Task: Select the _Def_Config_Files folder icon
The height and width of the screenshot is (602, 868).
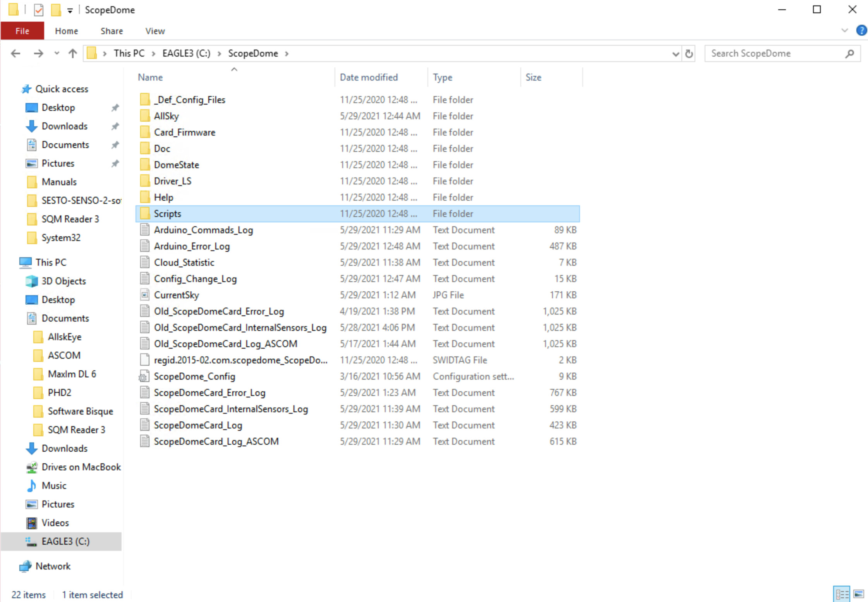Action: click(x=145, y=100)
